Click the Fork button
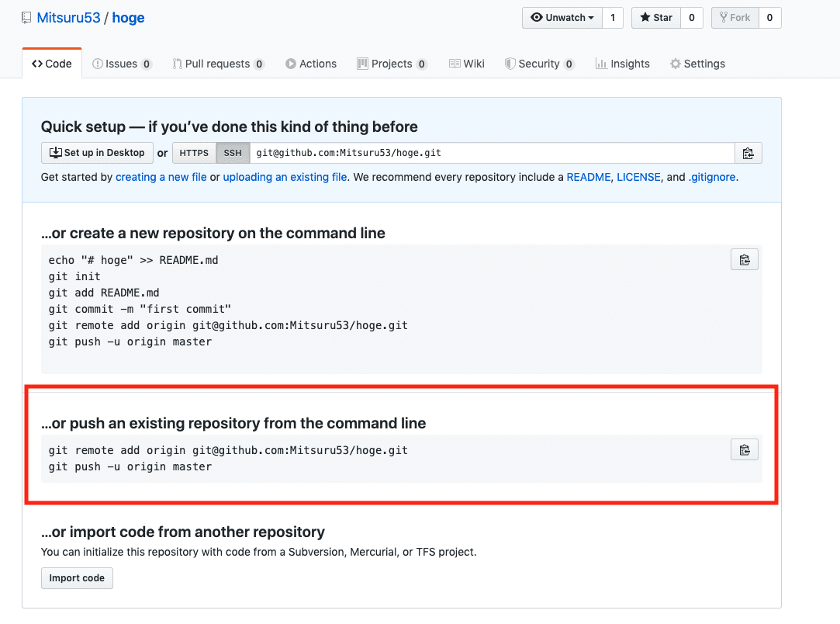840x624 pixels. pyautogui.click(x=735, y=18)
